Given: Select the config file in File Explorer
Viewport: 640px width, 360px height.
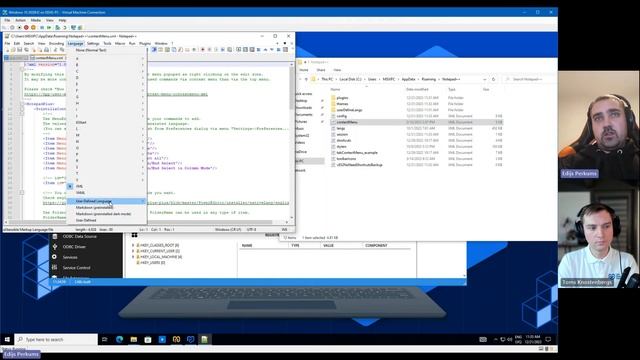Looking at the screenshot, I should click(341, 116).
